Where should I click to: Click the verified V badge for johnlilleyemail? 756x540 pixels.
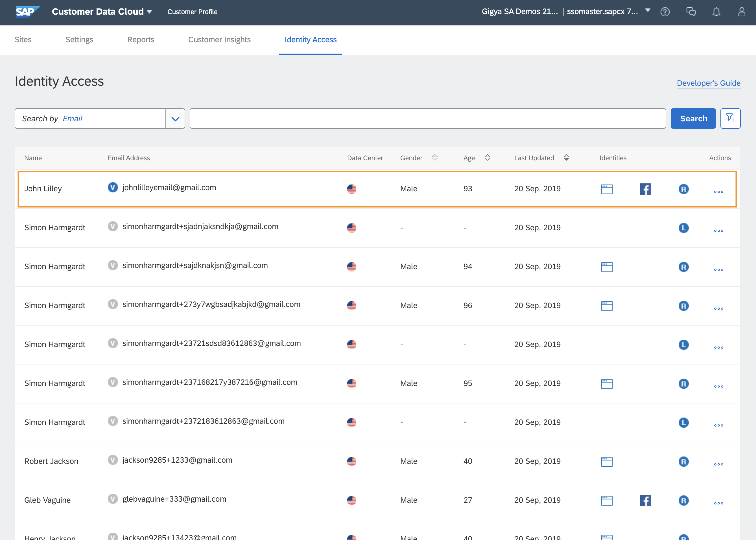pos(113,188)
